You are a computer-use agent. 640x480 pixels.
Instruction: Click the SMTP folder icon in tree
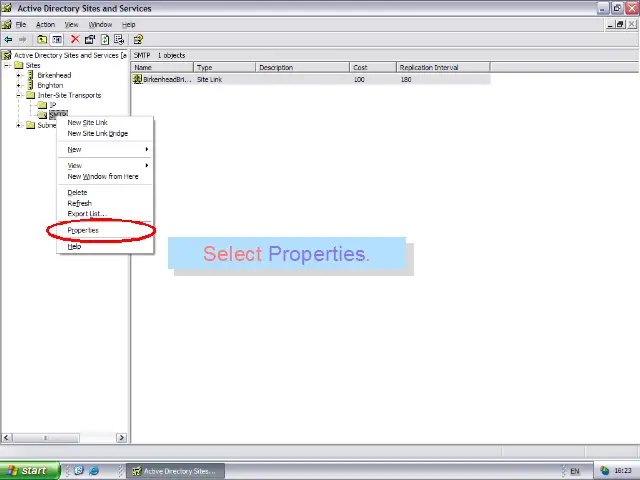coord(42,114)
